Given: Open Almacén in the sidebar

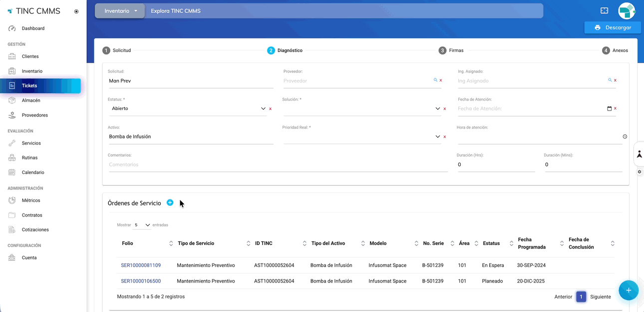Looking at the screenshot, I should click(x=31, y=100).
